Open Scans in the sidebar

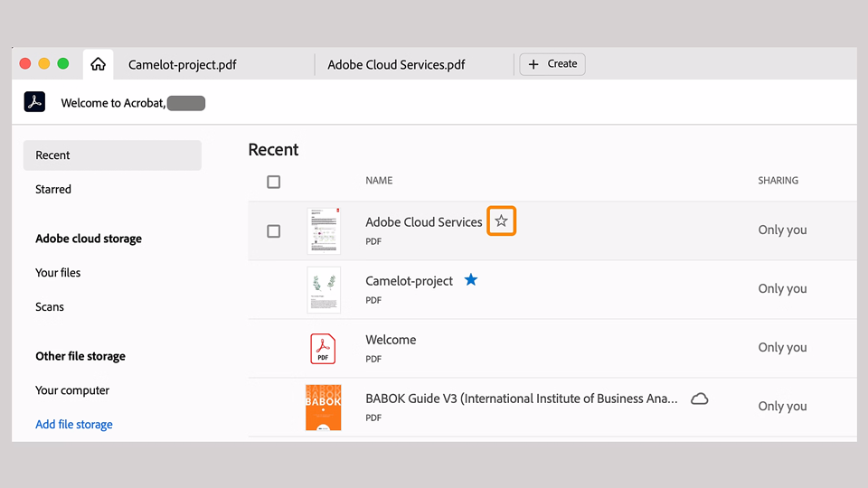click(x=50, y=307)
